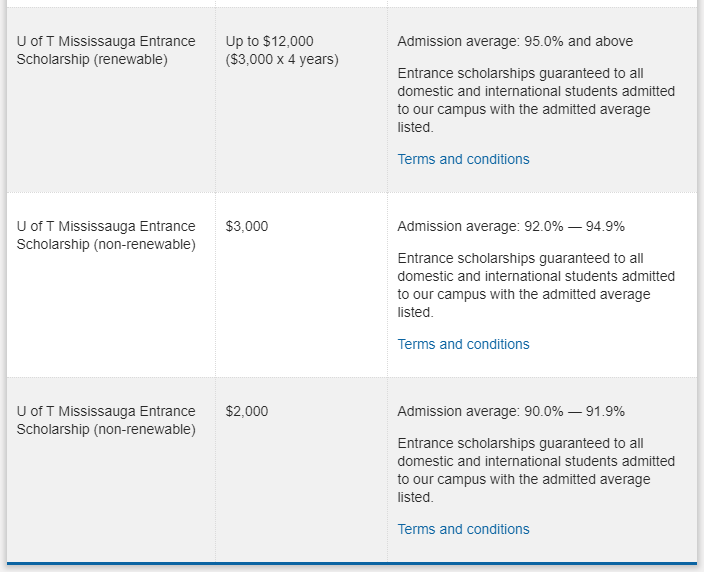The width and height of the screenshot is (704, 572).
Task: Select the $3,000 non-renewable scholarship name
Action: pos(106,235)
